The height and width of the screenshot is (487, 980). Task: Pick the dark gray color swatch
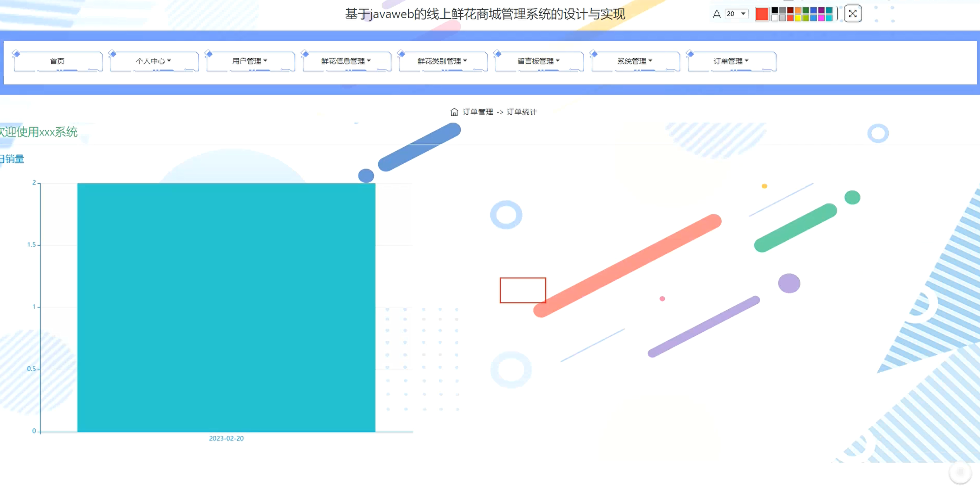click(x=783, y=10)
